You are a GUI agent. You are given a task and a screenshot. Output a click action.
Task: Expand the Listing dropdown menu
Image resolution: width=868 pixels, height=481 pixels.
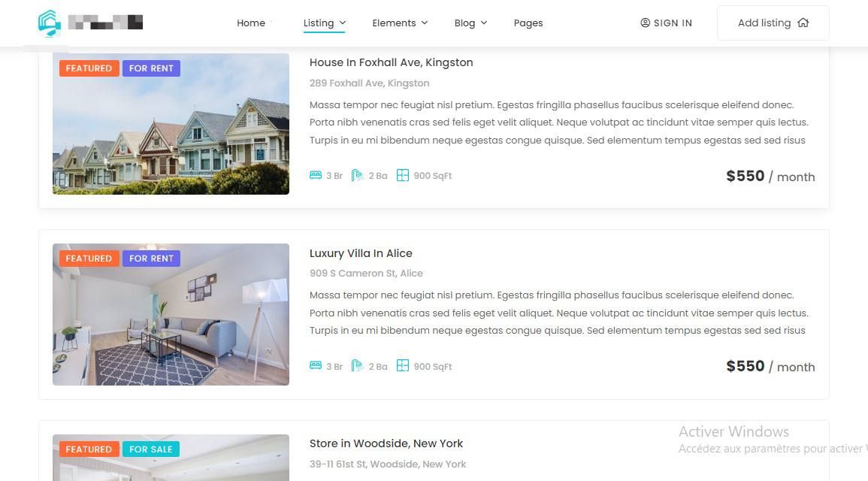tap(325, 23)
